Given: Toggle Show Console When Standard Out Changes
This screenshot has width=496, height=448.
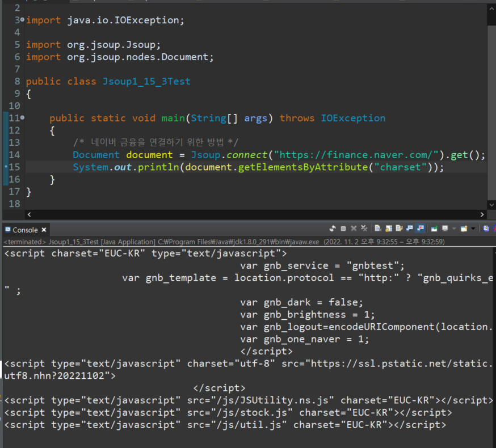Looking at the screenshot, I should click(x=410, y=229).
